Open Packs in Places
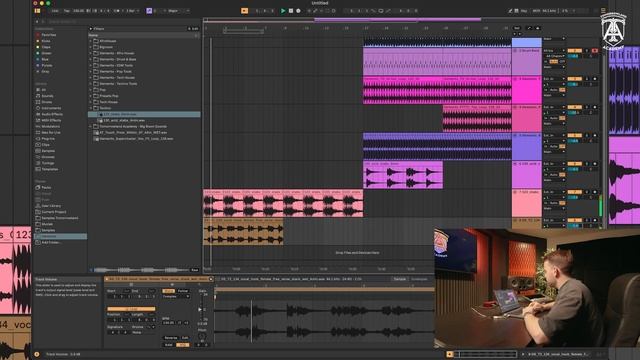 46,188
